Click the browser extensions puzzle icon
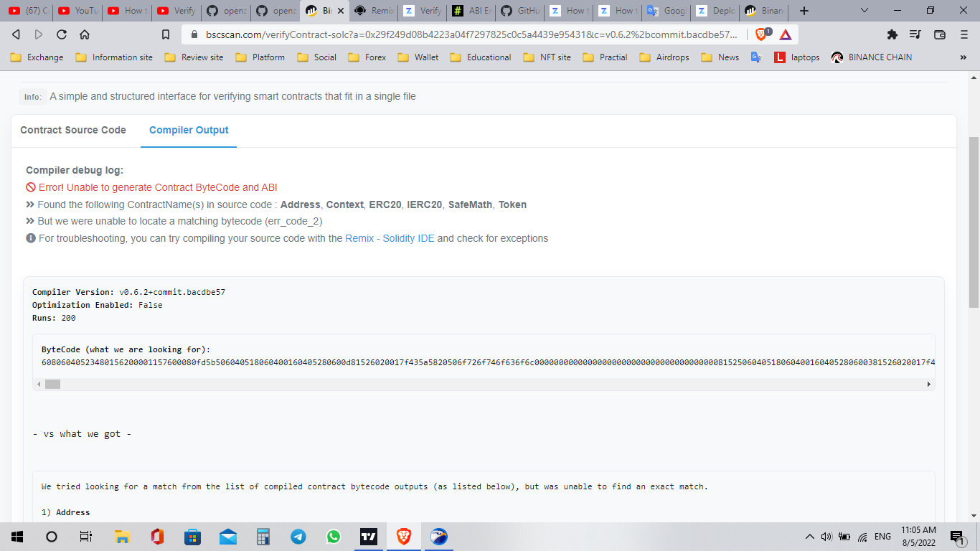The width and height of the screenshot is (980, 551). (x=892, y=34)
